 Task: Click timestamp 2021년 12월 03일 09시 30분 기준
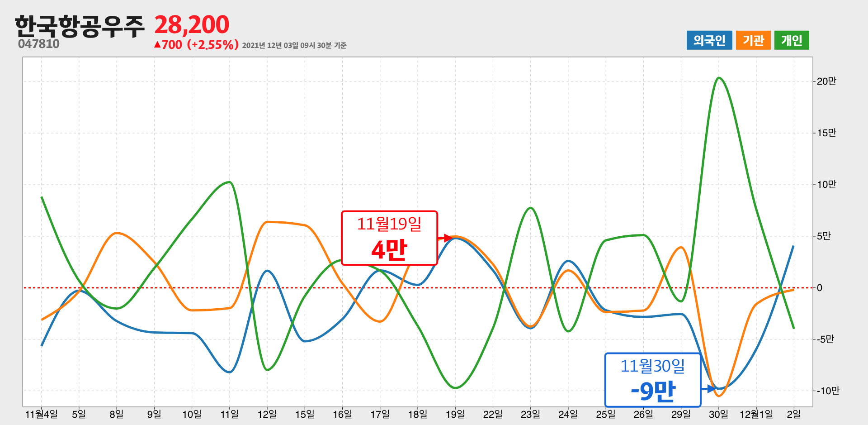pyautogui.click(x=294, y=45)
